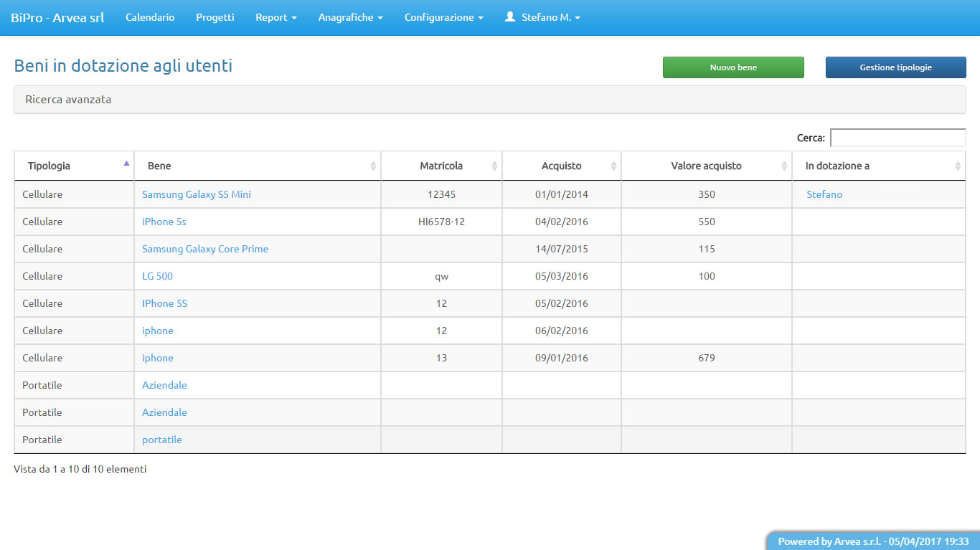Go to Calendario in the navbar
The image size is (980, 550).
pos(150,17)
